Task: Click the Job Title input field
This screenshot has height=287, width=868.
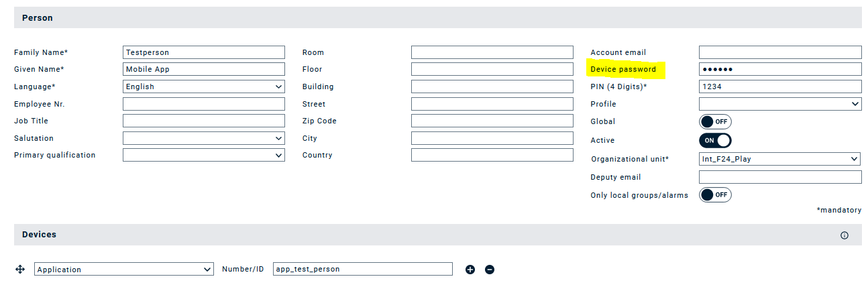Action: click(x=204, y=121)
